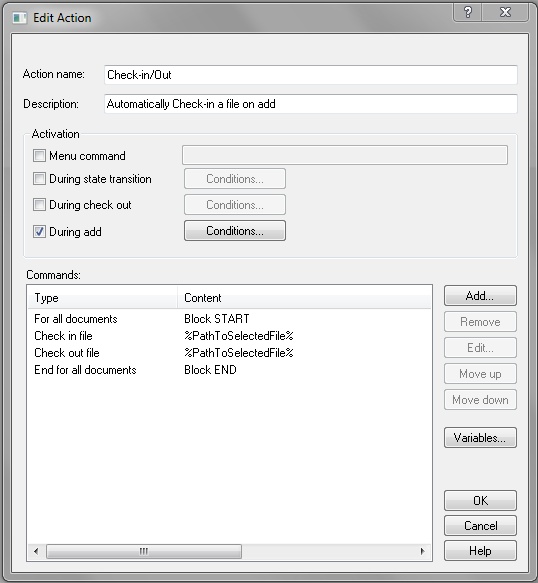The image size is (538, 583).
Task: Click %PathToSelectedFile% in Check in row
Action: [x=239, y=336]
